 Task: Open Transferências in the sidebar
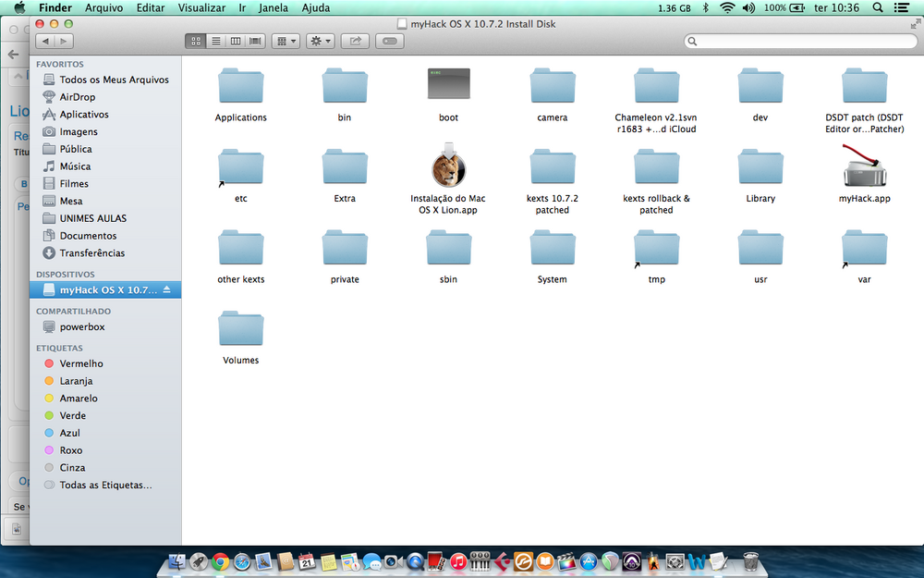92,252
